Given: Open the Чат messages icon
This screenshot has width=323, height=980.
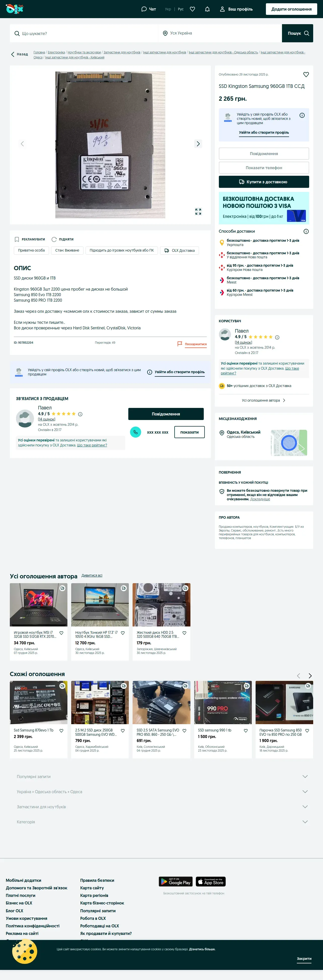Looking at the screenshot, I should (x=149, y=9).
